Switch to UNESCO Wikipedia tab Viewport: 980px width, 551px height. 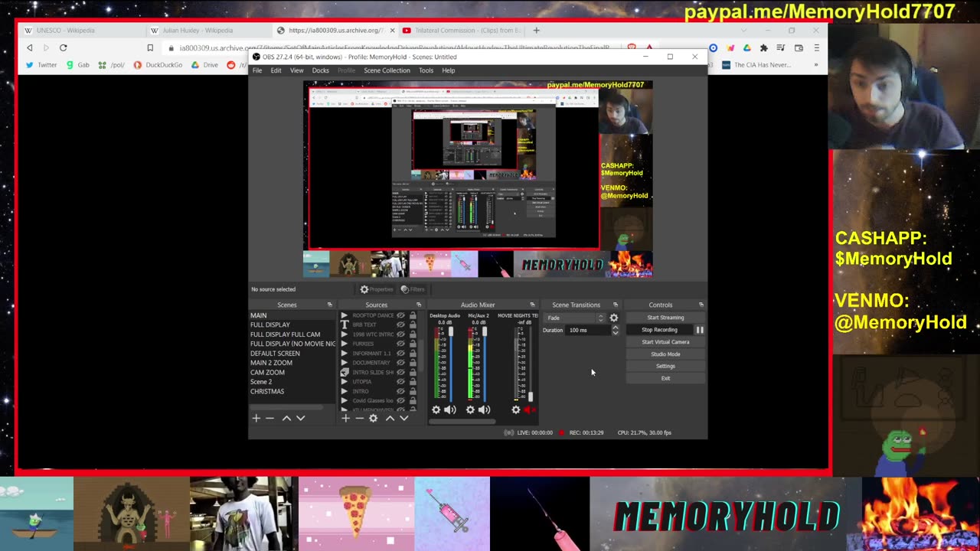pos(81,31)
